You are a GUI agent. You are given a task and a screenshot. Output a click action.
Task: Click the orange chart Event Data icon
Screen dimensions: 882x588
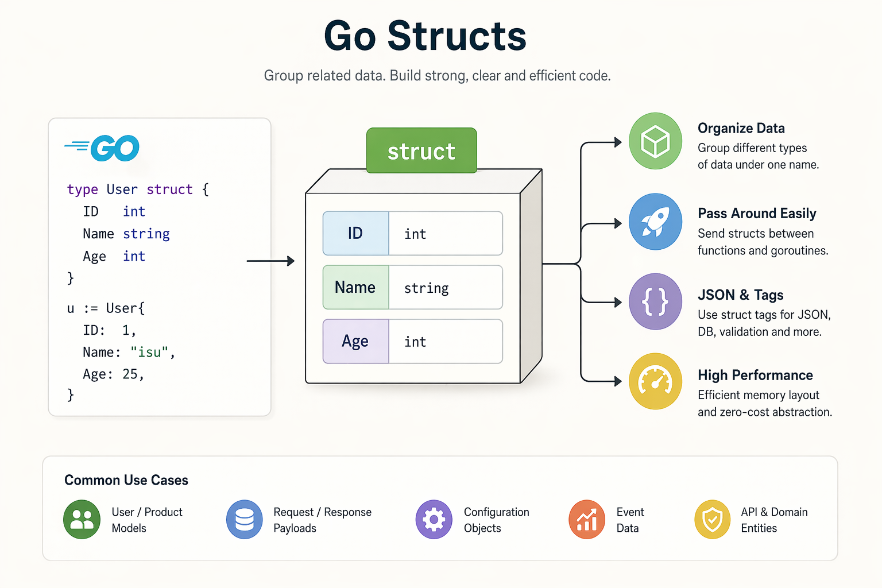click(587, 519)
